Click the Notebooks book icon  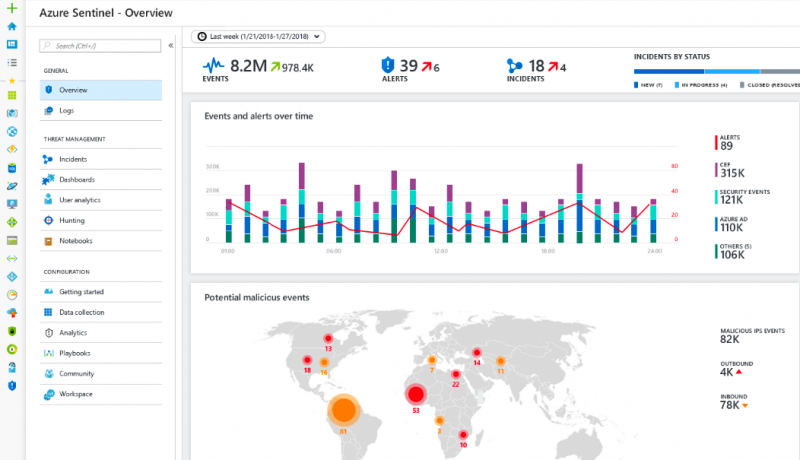(48, 241)
